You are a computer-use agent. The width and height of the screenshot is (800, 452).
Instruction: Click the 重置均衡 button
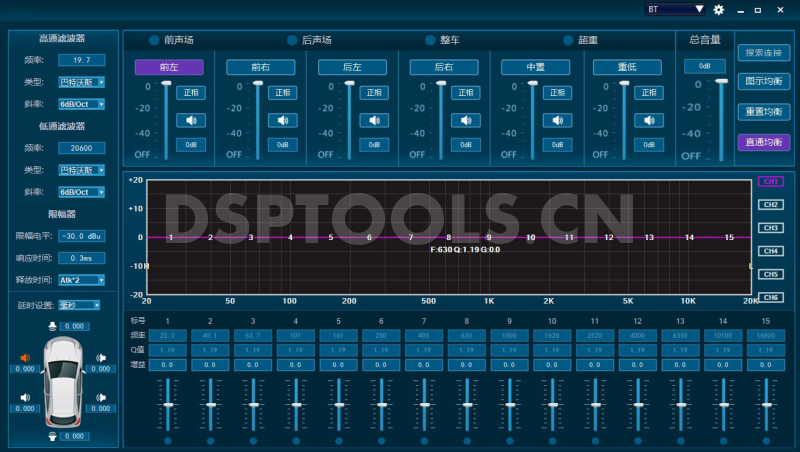click(x=764, y=112)
